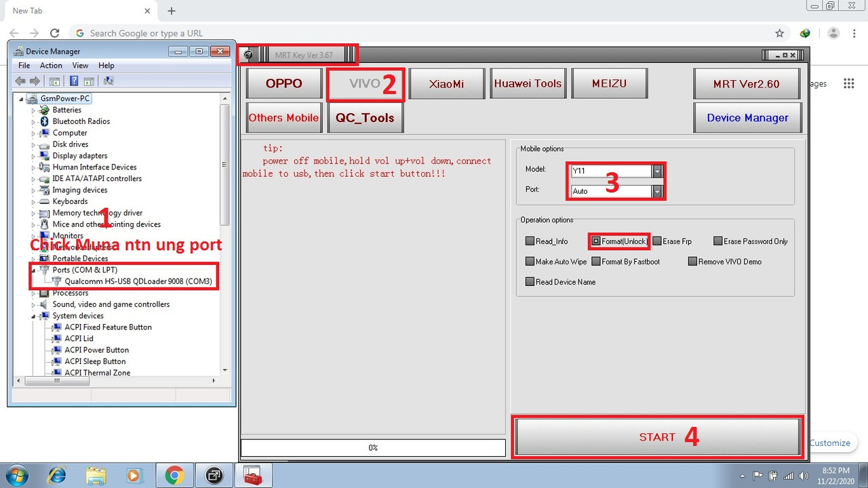Viewport: 868px width, 488px height.
Task: Click the Batteries device icon
Action: coord(45,110)
